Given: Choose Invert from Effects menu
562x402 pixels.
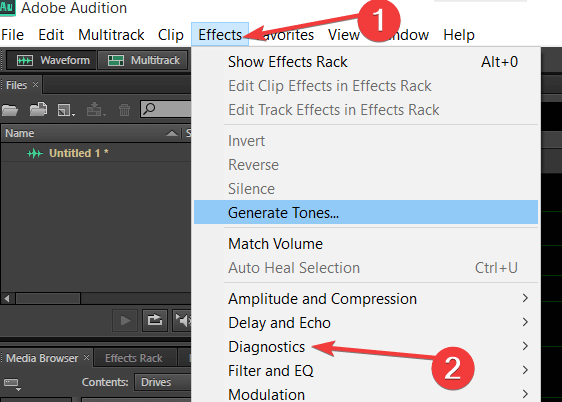Looking at the screenshot, I should coord(366,141).
